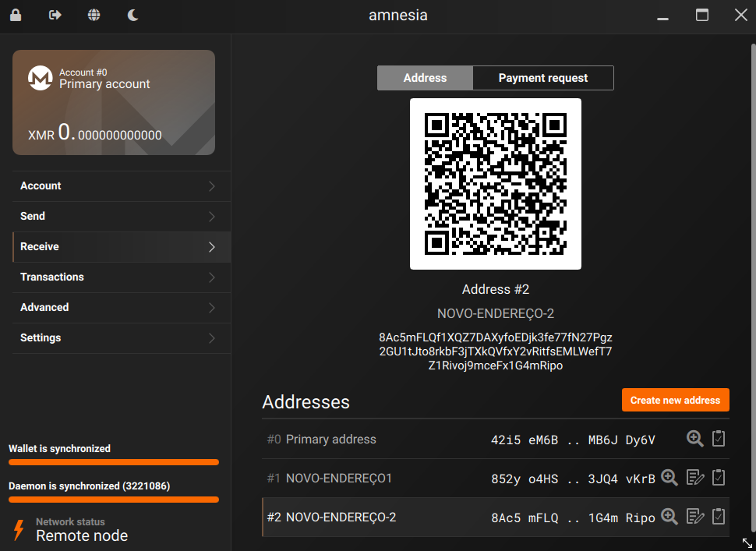
Task: Click the XMR balance amount
Action: 95,132
